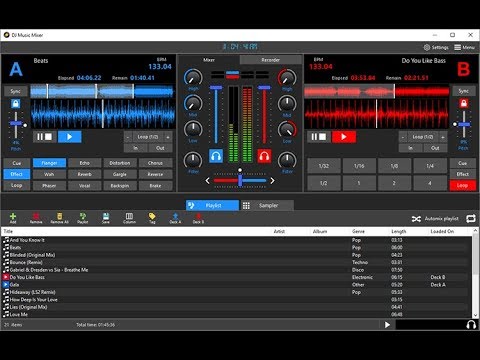The image size is (480, 360).
Task: Move crossfader right with the right arrow
Action: 272,181
